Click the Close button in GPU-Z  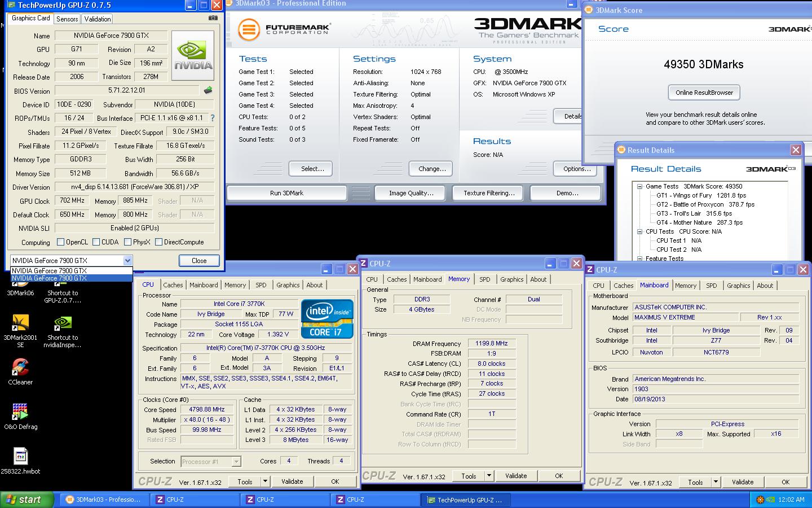199,261
